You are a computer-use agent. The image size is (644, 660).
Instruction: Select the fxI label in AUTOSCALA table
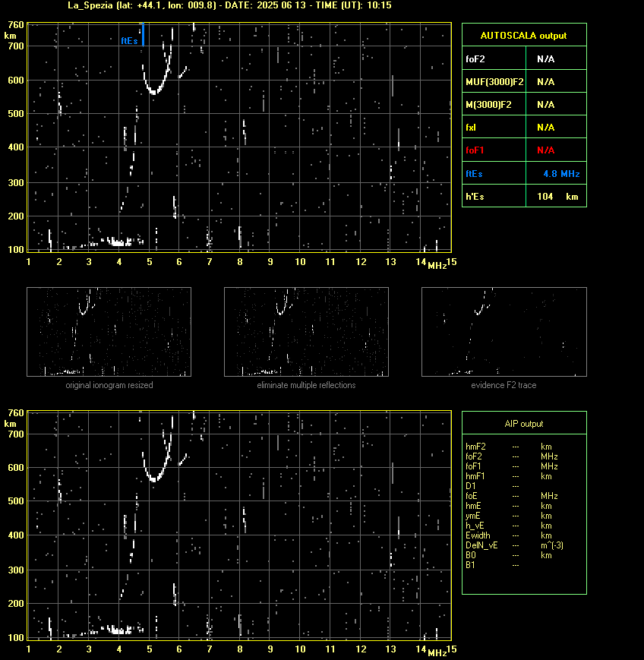point(471,127)
